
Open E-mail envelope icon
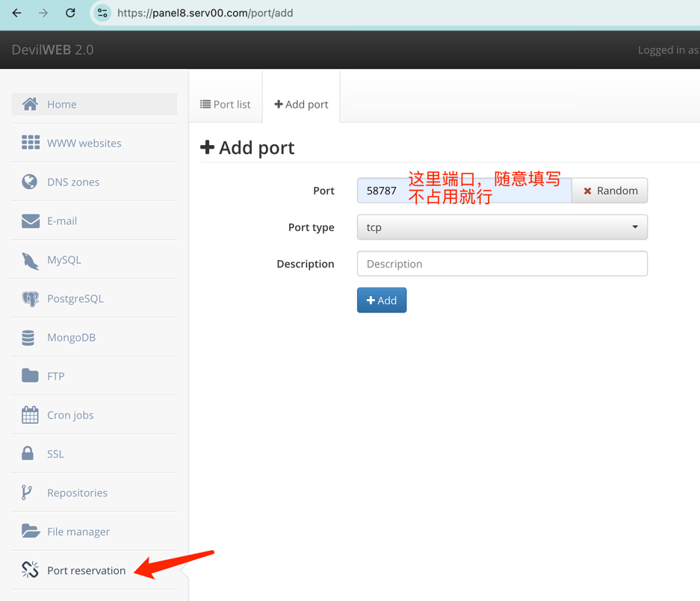[31, 221]
